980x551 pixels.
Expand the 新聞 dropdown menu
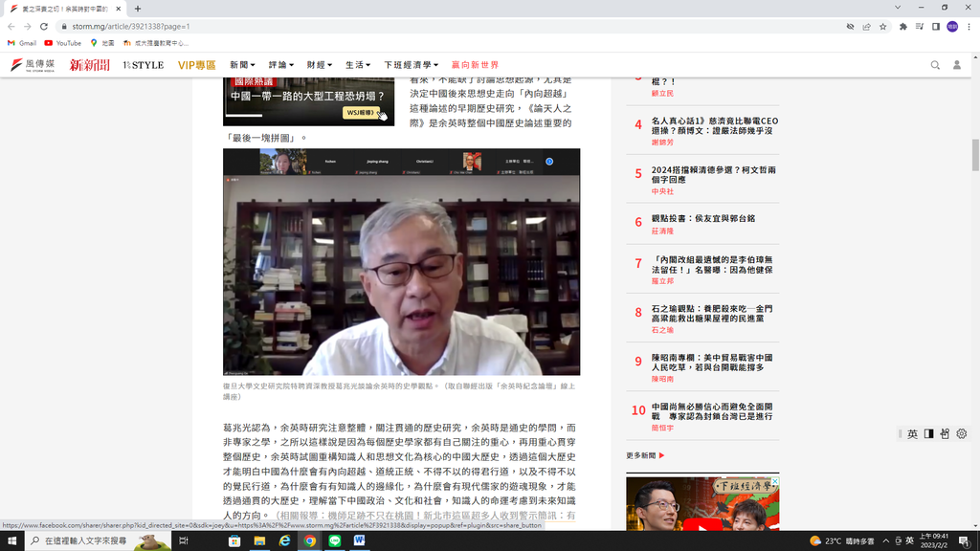click(x=242, y=65)
